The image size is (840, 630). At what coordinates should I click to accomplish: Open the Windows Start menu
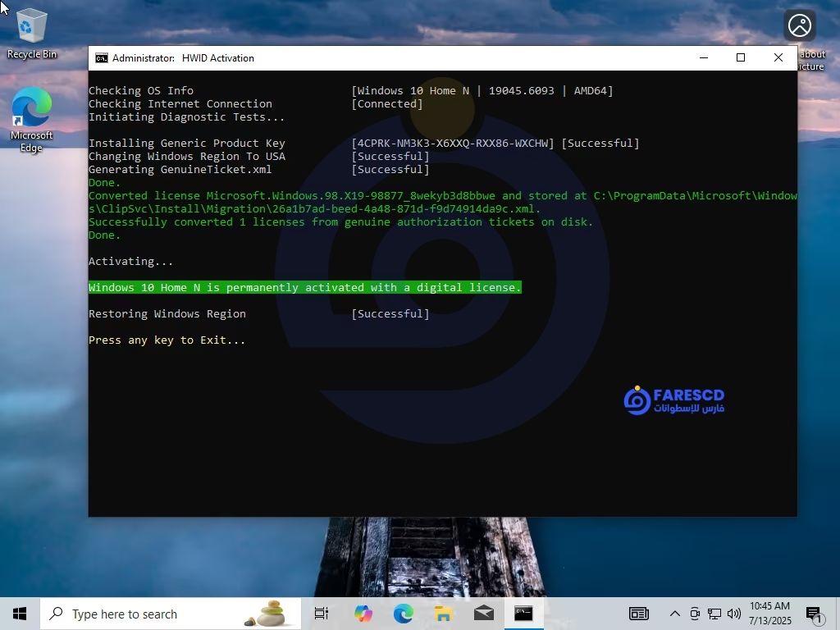click(x=20, y=614)
